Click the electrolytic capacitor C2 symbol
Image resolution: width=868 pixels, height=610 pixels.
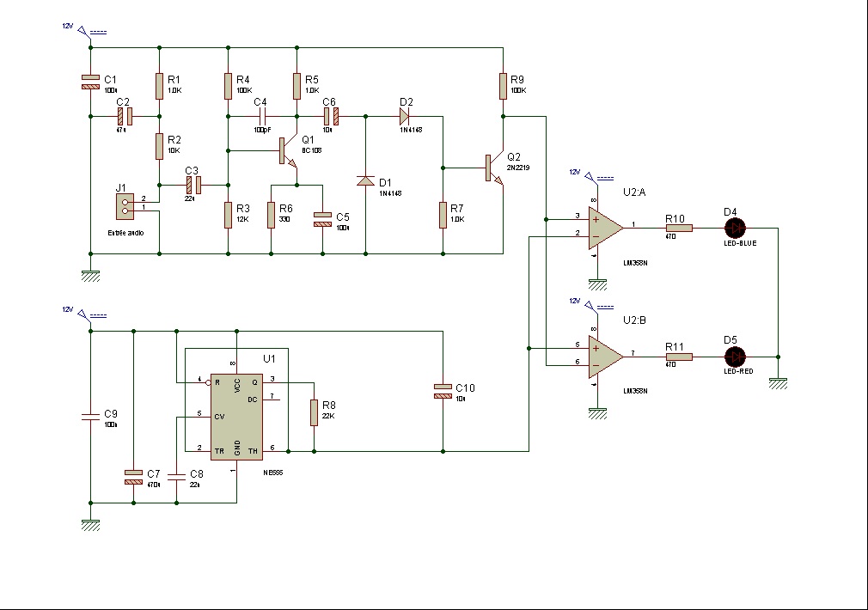tap(125, 116)
